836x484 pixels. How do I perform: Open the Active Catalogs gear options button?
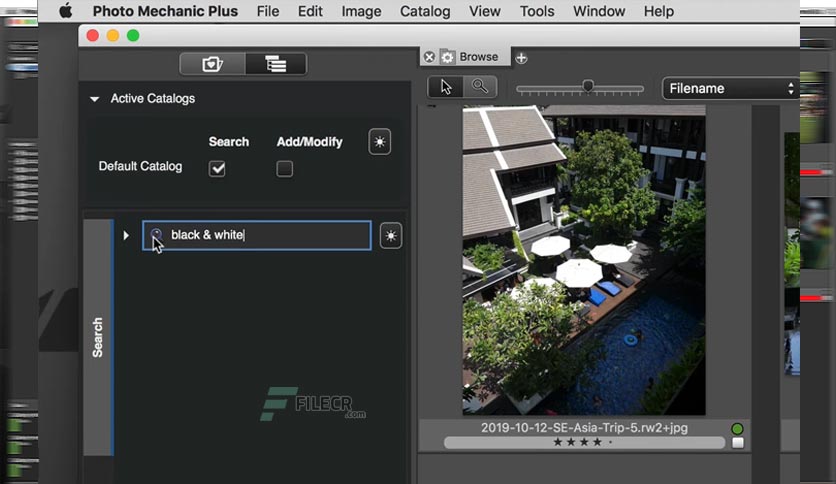(x=380, y=142)
